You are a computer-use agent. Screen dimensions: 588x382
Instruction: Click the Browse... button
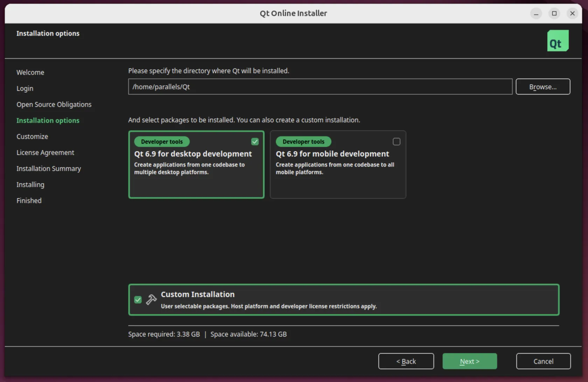point(542,87)
